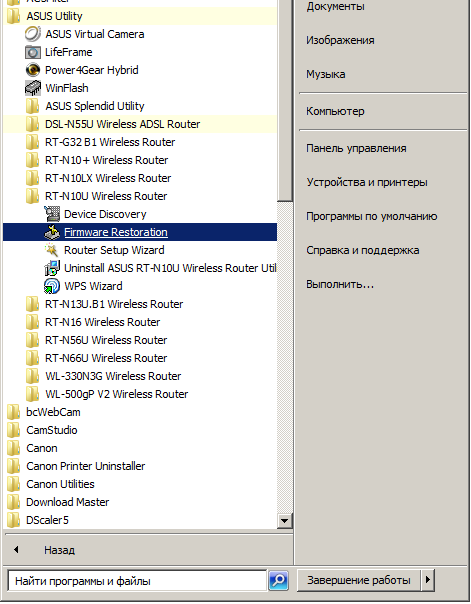Open Устройства и принтеры
The height and width of the screenshot is (604, 471).
[x=367, y=182]
